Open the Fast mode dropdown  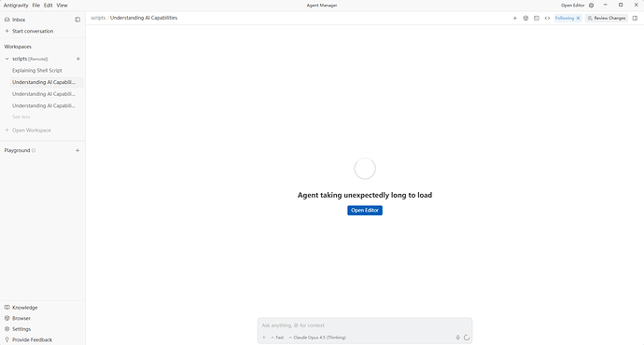277,338
